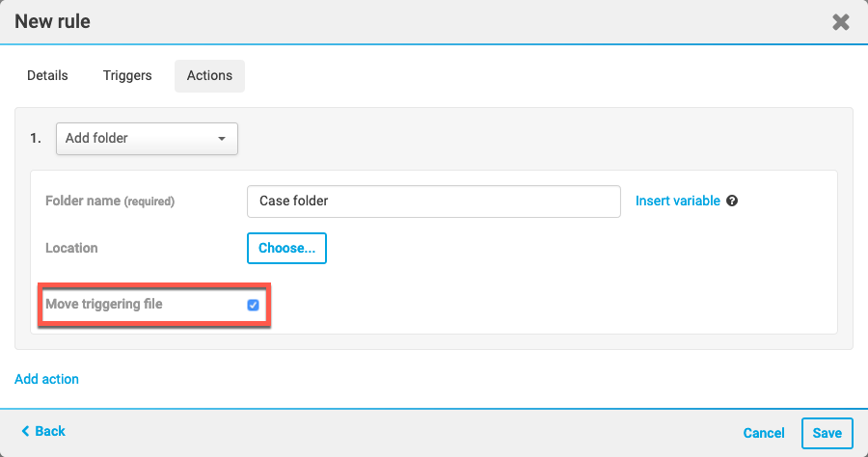The width and height of the screenshot is (868, 457).
Task: Toggle the Move triggering file checkbox
Action: 254,305
